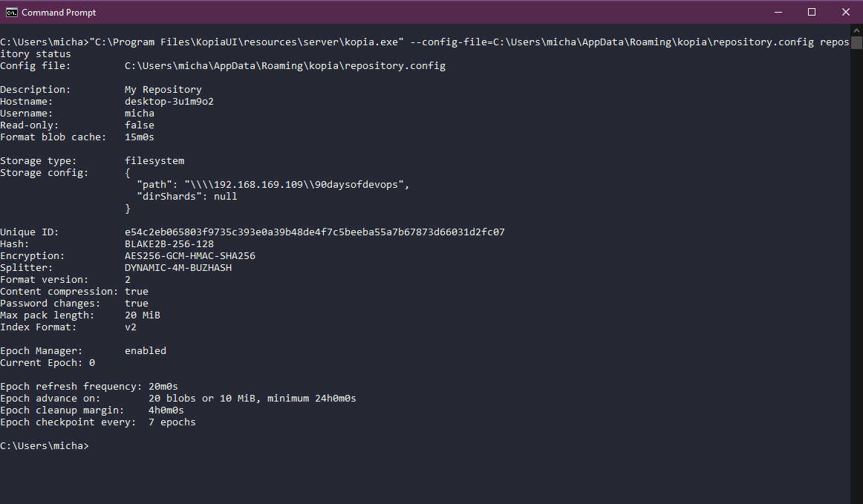
Task: Click the Command Prompt system menu icon
Action: point(11,12)
